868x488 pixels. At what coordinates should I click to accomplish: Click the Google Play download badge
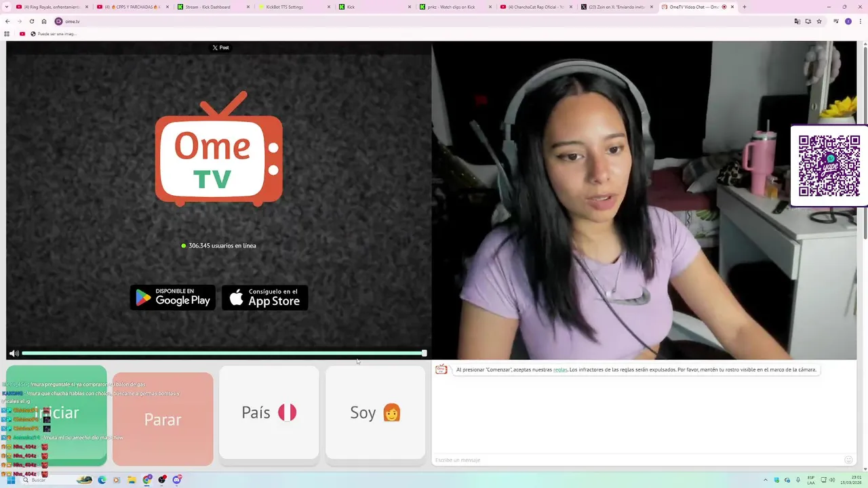(x=173, y=298)
